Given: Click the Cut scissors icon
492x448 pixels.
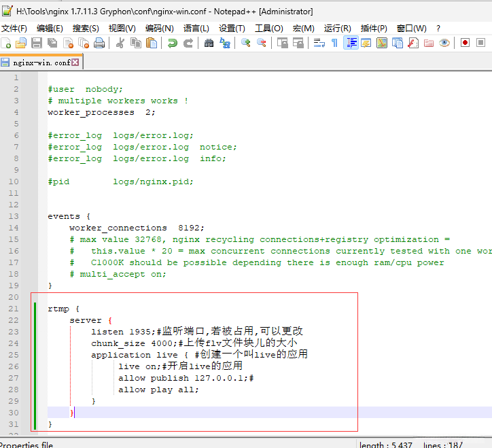Looking at the screenshot, I should [x=120, y=43].
